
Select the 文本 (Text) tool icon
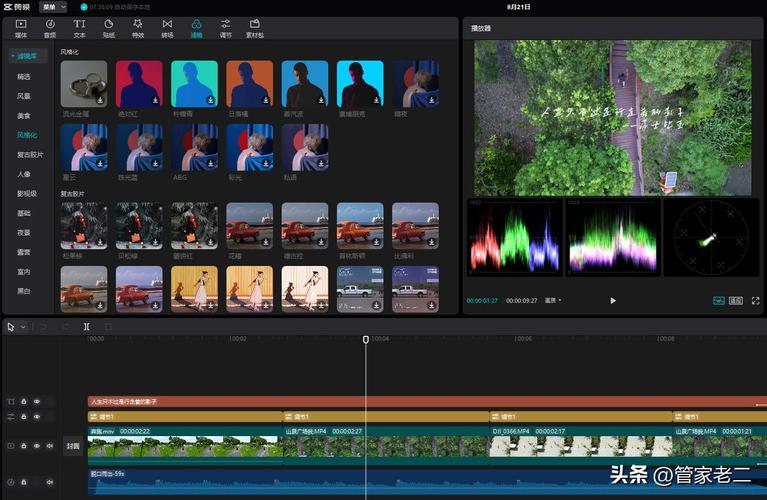[x=79, y=25]
